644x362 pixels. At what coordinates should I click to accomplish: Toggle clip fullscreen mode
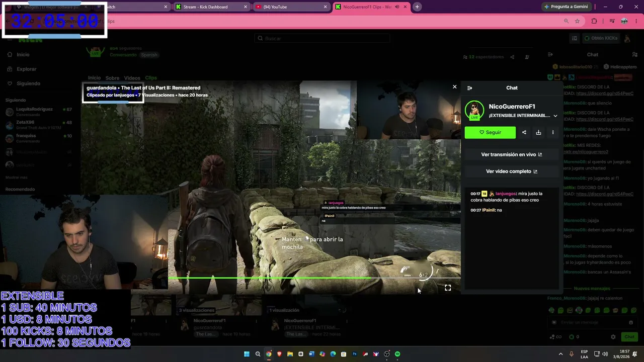448,288
